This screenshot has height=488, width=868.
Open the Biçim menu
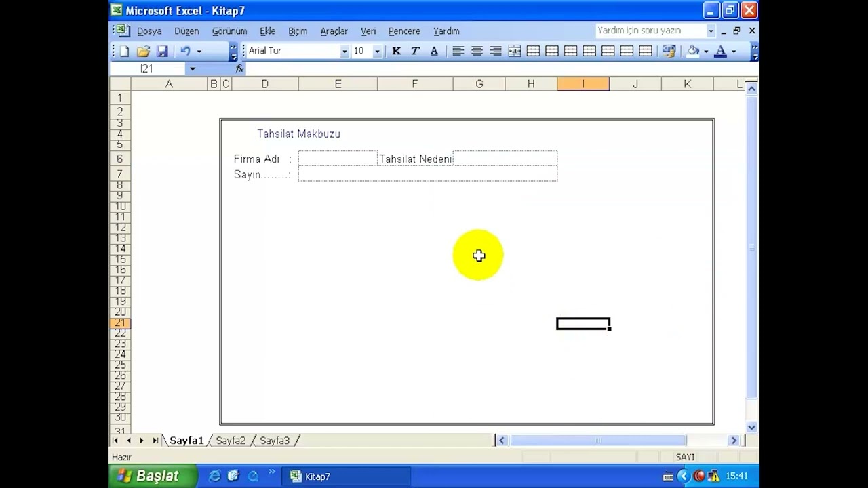tap(298, 31)
